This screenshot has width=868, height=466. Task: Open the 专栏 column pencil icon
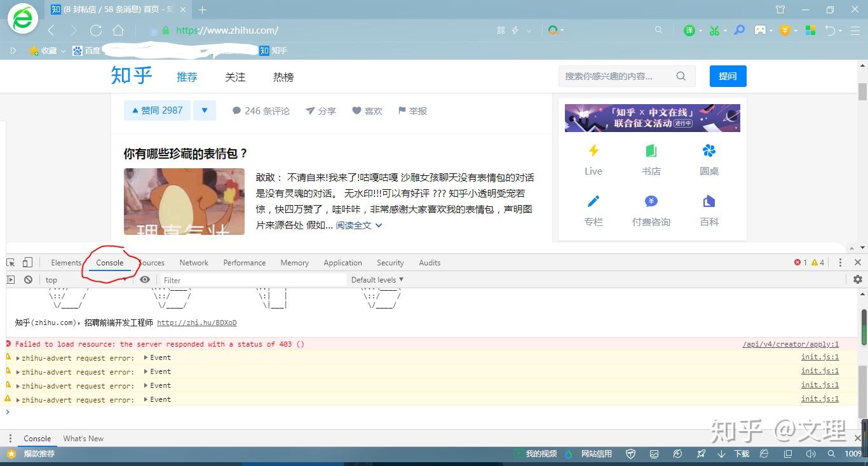(593, 201)
